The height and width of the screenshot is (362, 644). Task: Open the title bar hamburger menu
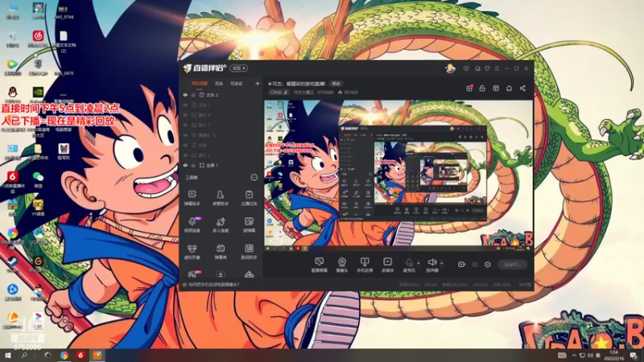497,68
